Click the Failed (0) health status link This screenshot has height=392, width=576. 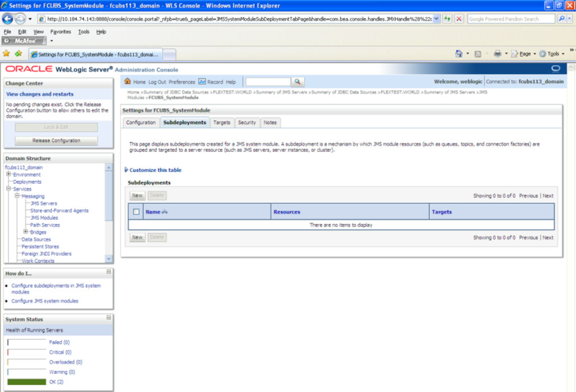click(59, 342)
